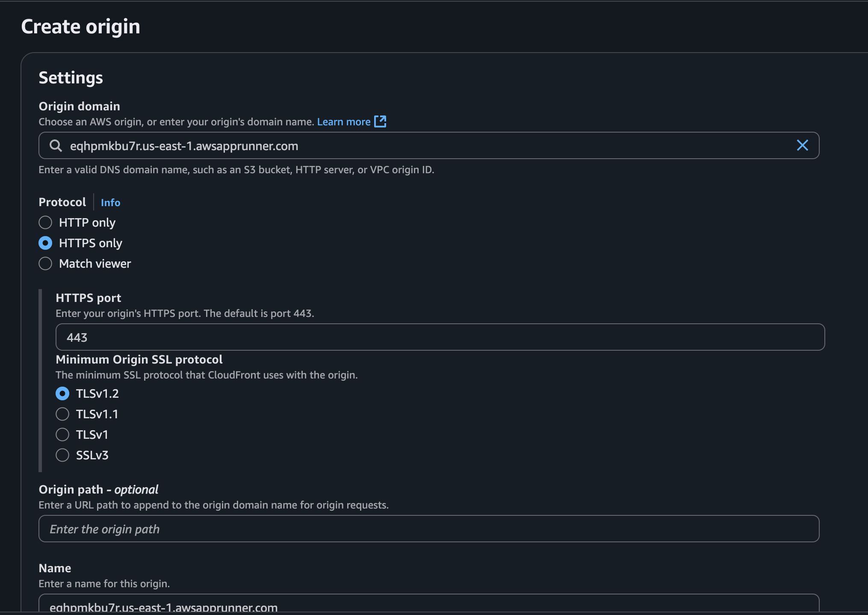This screenshot has height=615, width=868.
Task: Select the HTTP only protocol
Action: click(45, 222)
